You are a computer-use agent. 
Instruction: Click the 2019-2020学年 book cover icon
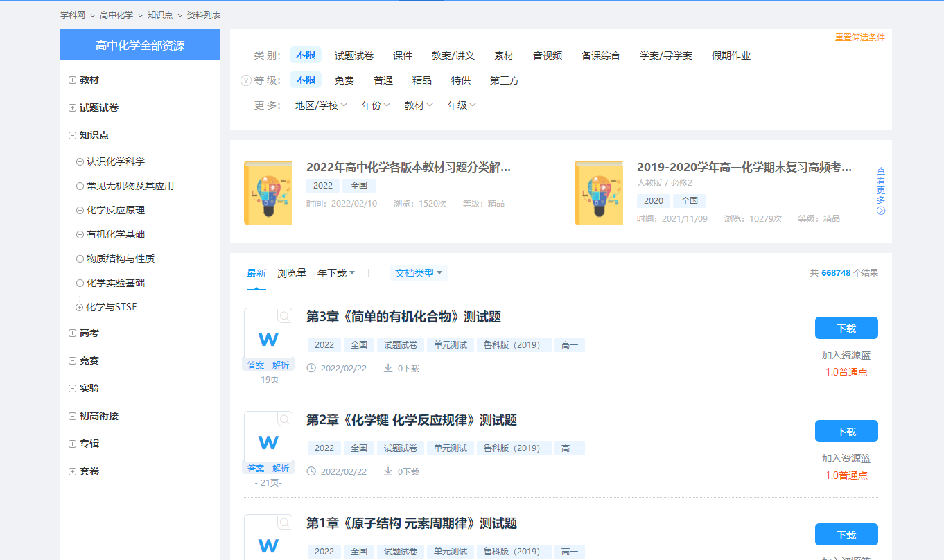(x=599, y=193)
